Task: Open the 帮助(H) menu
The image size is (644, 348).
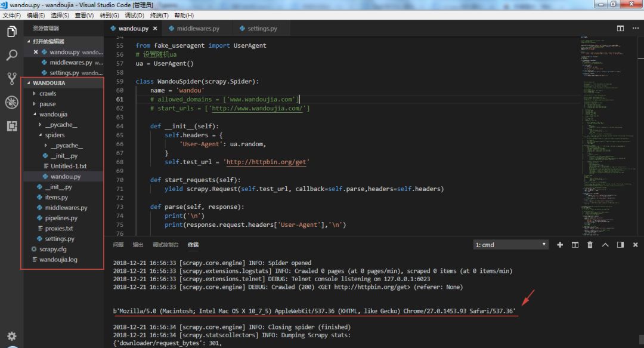Action: pyautogui.click(x=184, y=15)
